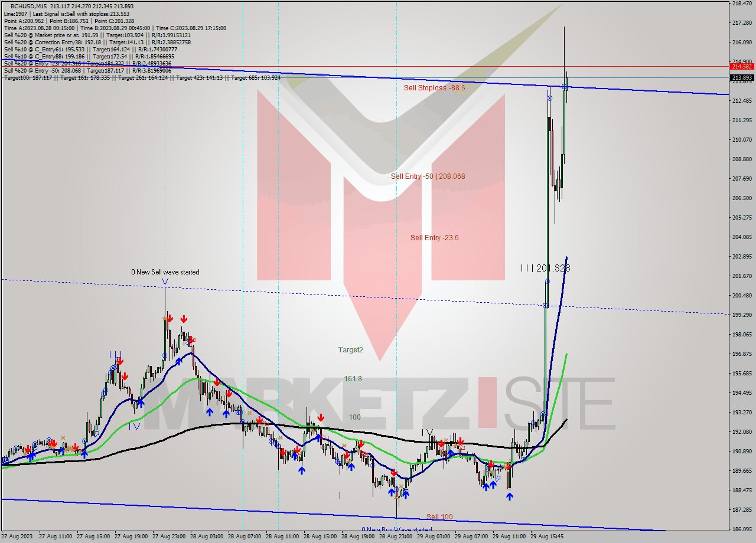The height and width of the screenshot is (543, 756).
Task: Click the 217.280 price axis value
Action: [742, 23]
